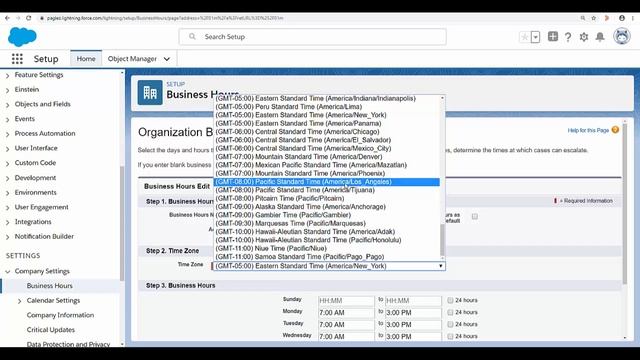Select Eastern Standard Time (America/Panama) option
This screenshot has height=360, width=640.
pyautogui.click(x=327, y=123)
